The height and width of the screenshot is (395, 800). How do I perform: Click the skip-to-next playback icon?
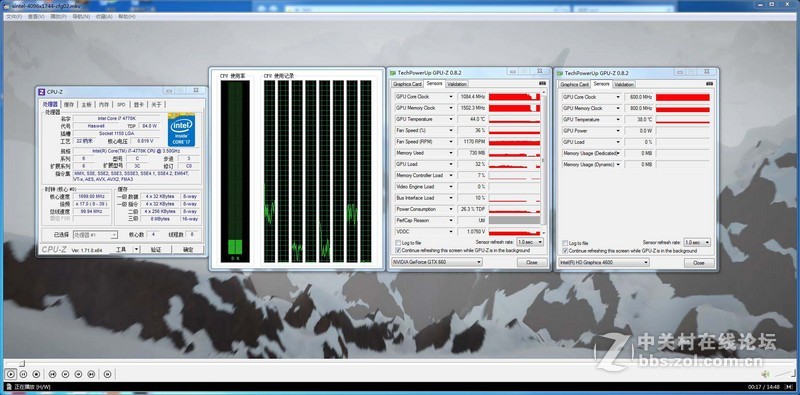pos(91,374)
